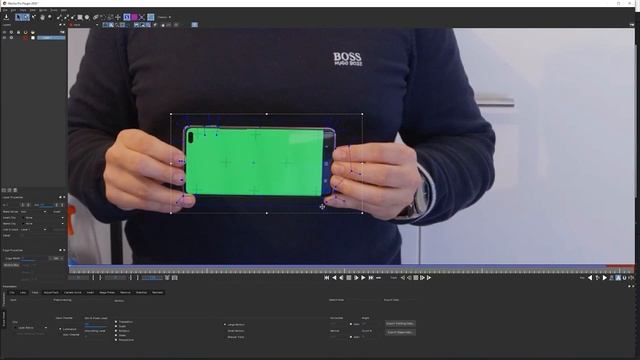640x360 pixels.
Task: Open the Layer Below input clip dropdown
Action: pyautogui.click(x=31, y=327)
